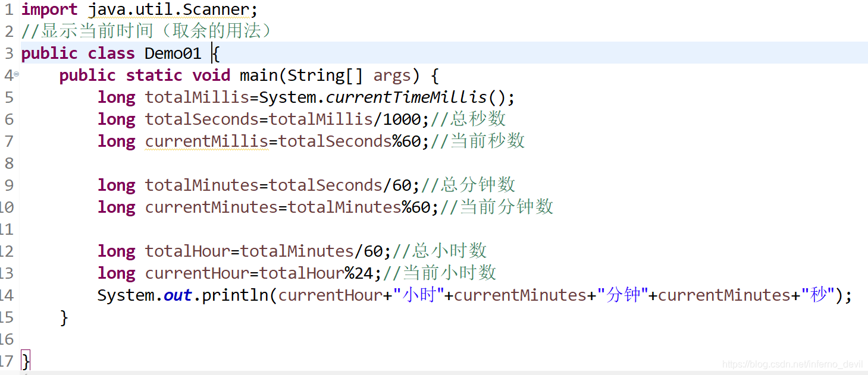Screen dimensions: 868x375
Task: Click 'Scanner' in the import statement
Action: click(216, 10)
